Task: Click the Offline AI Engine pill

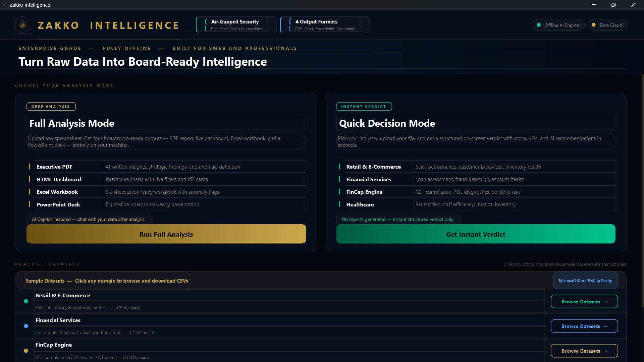Action: click(558, 25)
